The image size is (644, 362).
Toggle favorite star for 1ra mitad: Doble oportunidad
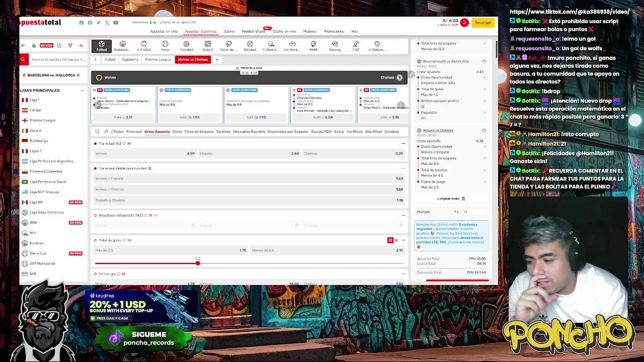tap(95, 168)
